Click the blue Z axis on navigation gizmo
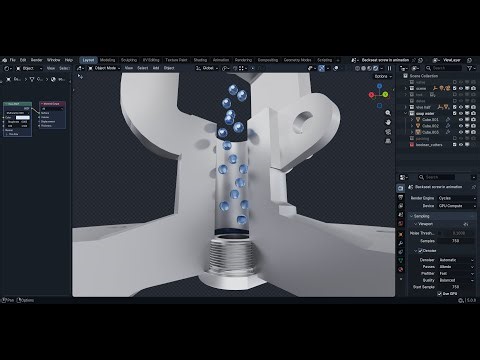The width and height of the screenshot is (480, 360). (379, 86)
